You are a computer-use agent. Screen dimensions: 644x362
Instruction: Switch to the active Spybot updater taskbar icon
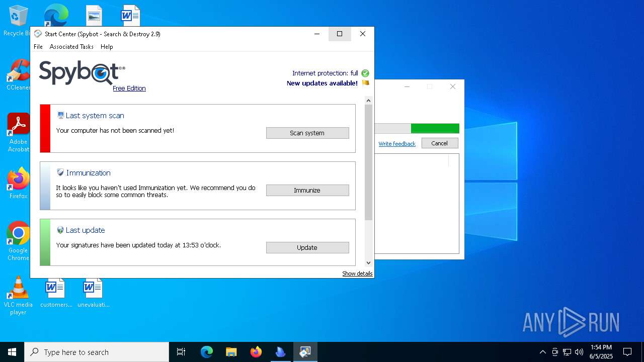point(305,352)
